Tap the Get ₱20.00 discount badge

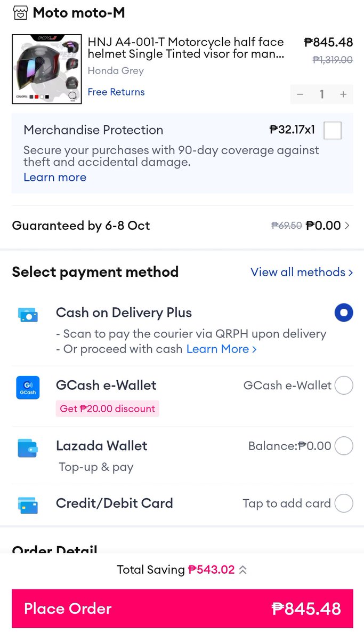(x=108, y=409)
